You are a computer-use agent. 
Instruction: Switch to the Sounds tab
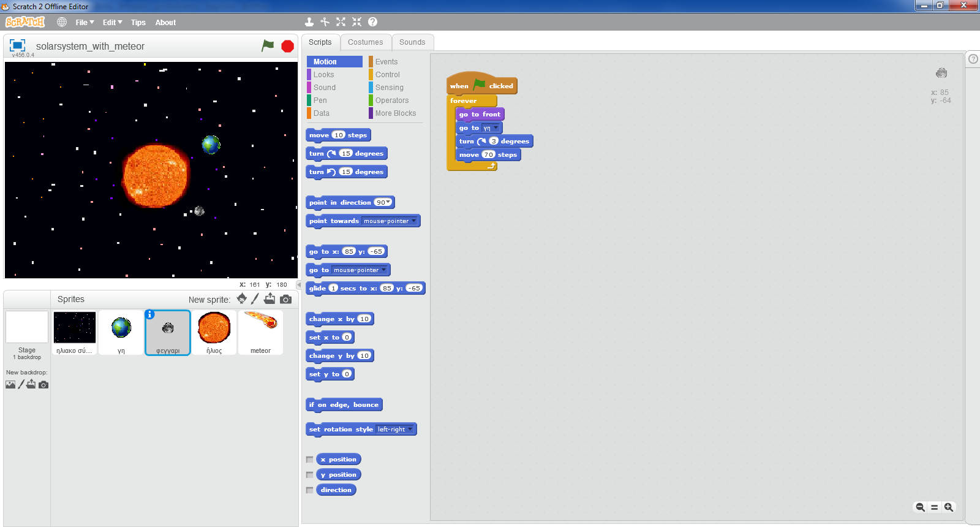[412, 42]
